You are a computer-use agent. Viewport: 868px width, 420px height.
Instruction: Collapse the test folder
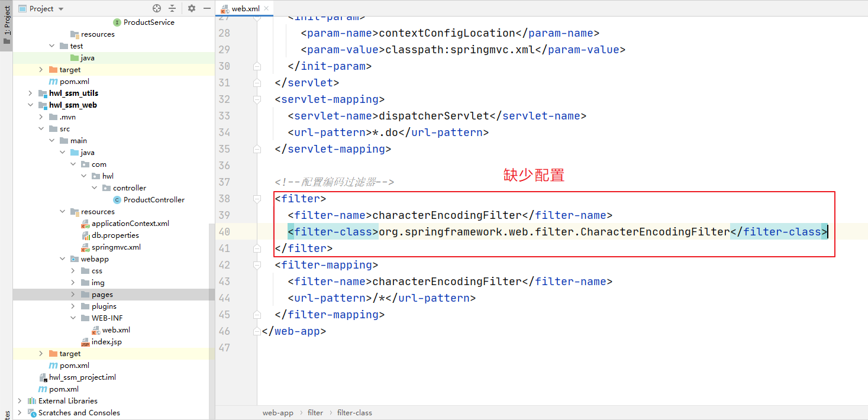click(x=51, y=46)
